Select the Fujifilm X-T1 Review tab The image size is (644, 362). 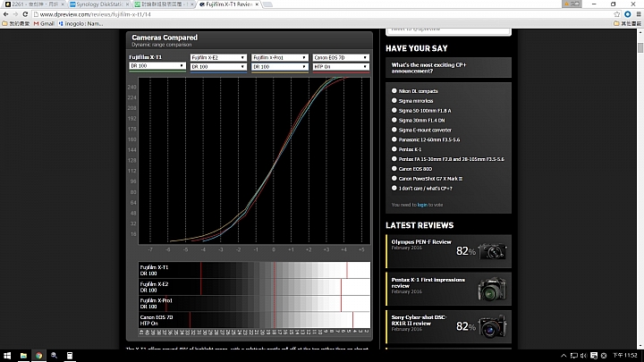[x=228, y=4]
